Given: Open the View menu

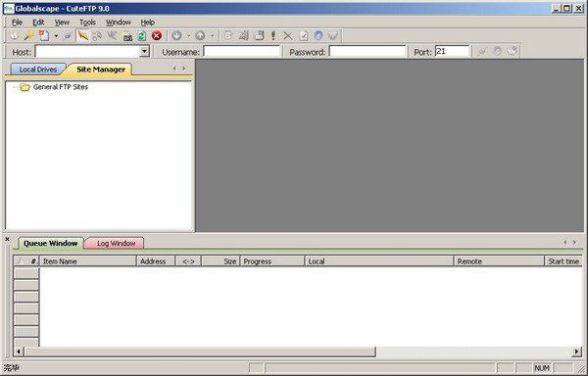Looking at the screenshot, I should click(x=62, y=23).
